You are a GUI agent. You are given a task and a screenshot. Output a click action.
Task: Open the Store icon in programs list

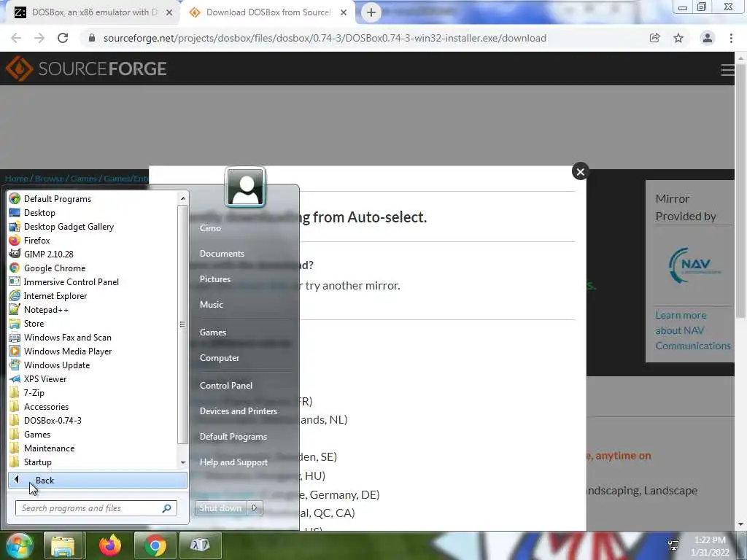point(15,323)
